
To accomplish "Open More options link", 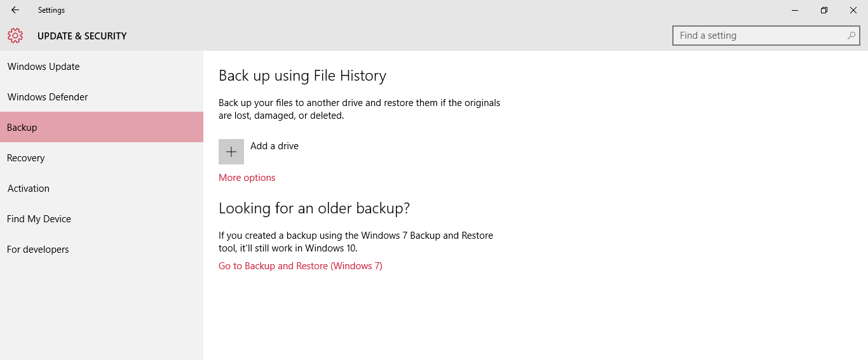I will (247, 178).
